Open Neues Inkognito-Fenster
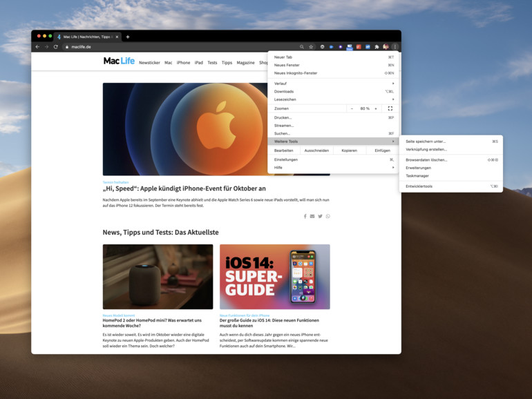532x399 pixels. click(x=333, y=73)
